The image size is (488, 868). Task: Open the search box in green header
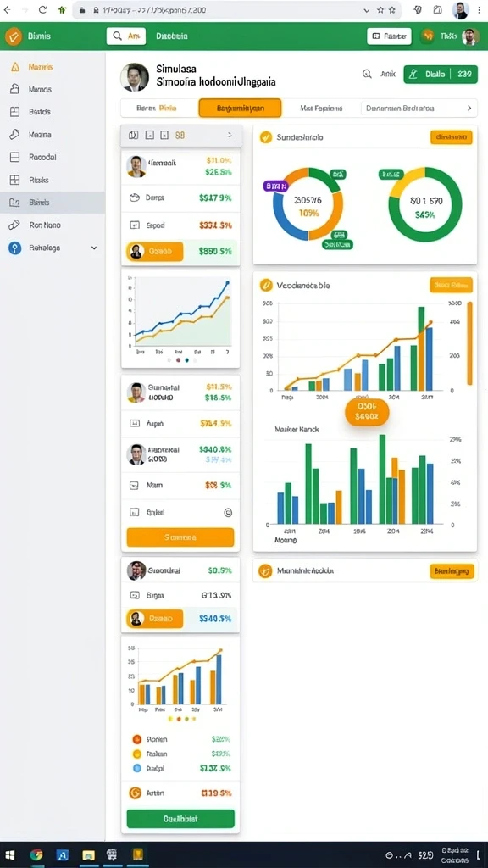126,36
